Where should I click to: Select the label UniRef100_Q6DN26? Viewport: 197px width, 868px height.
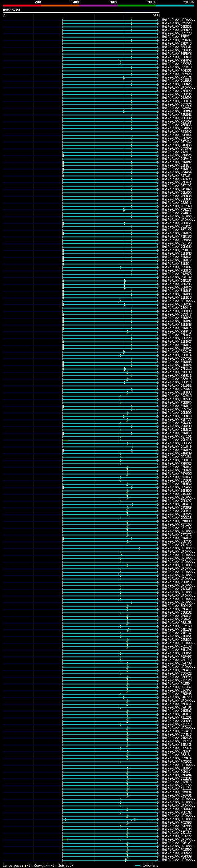177,84
